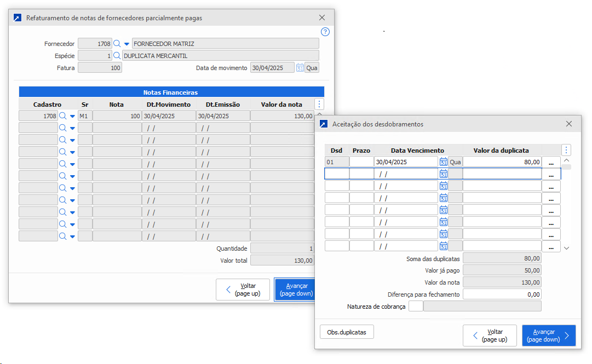
Task: Open calendar for Data de movimento
Action: [300, 67]
